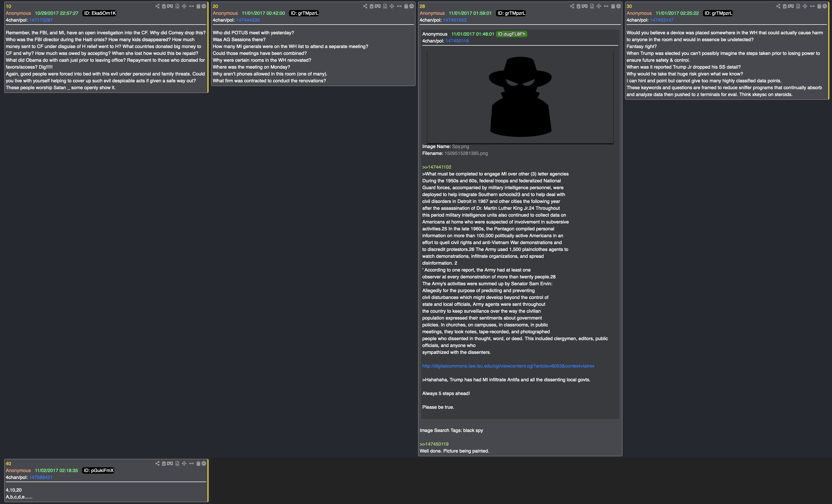Screen dimensions: 832x504
Task: Collapse post 20 with the circled chevron
Action: pos(412,6)
